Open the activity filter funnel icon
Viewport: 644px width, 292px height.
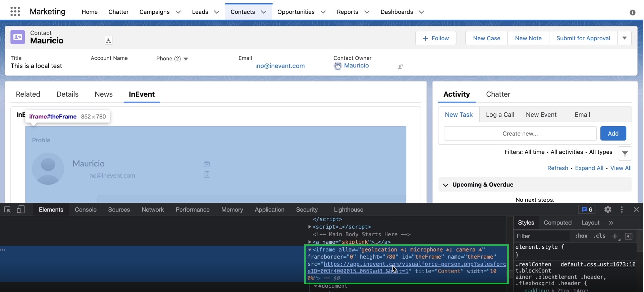[625, 154]
